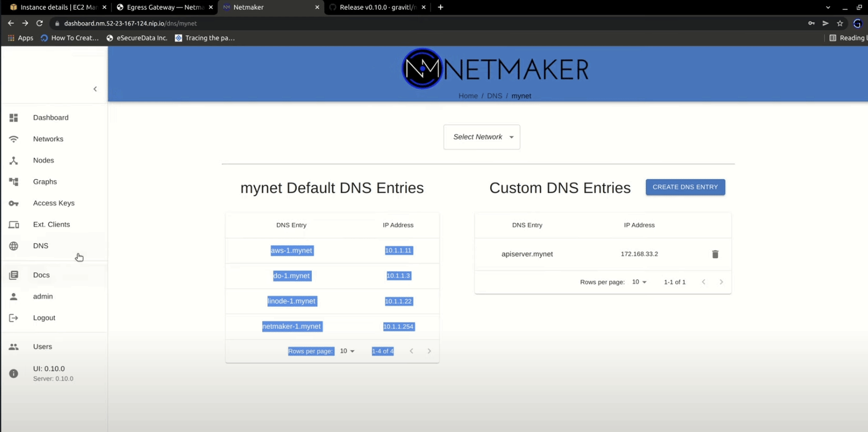This screenshot has height=432, width=868.
Task: Open rows per page dropdown in Default DNS table
Action: click(x=347, y=351)
